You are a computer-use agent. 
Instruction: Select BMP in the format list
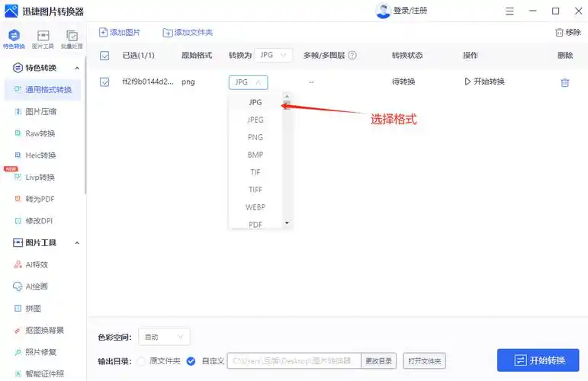(255, 155)
